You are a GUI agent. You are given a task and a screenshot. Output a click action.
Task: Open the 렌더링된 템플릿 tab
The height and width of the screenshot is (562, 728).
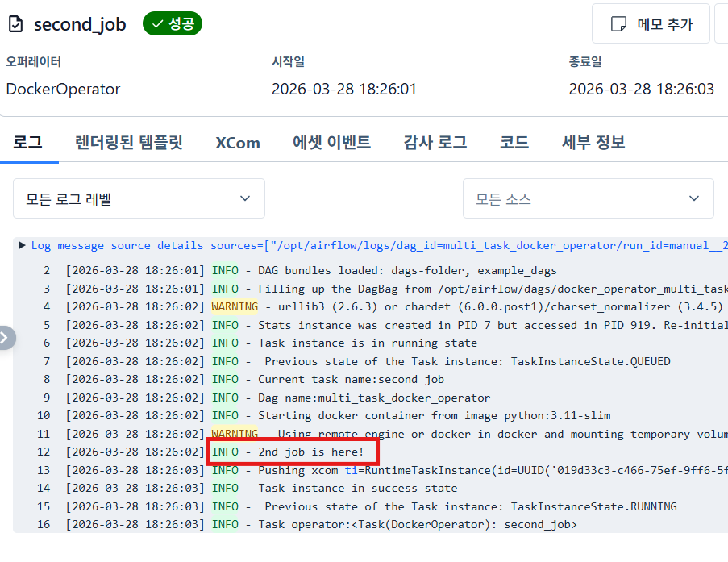[129, 143]
